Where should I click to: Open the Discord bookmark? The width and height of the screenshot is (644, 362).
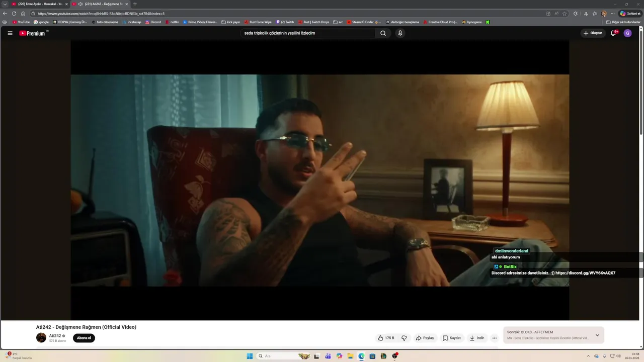click(153, 22)
